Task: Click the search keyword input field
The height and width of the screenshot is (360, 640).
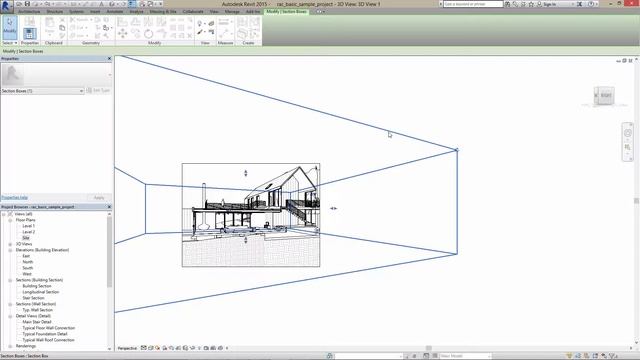Action: point(473,4)
